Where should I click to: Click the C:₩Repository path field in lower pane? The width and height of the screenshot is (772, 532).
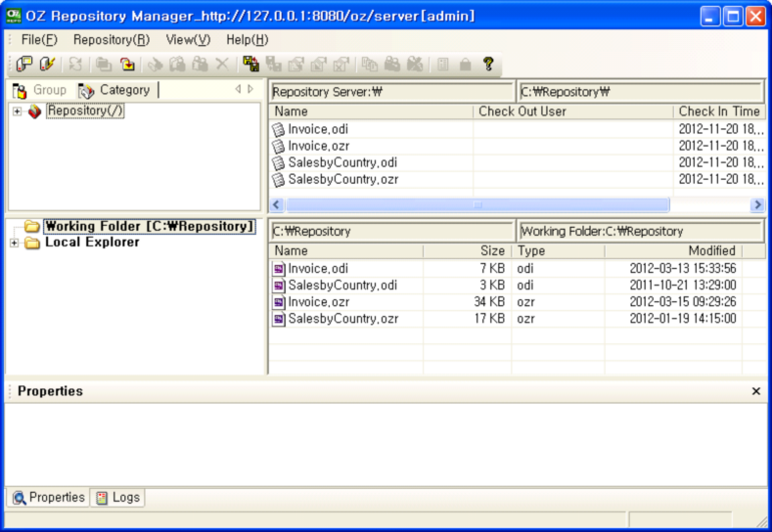coord(392,232)
